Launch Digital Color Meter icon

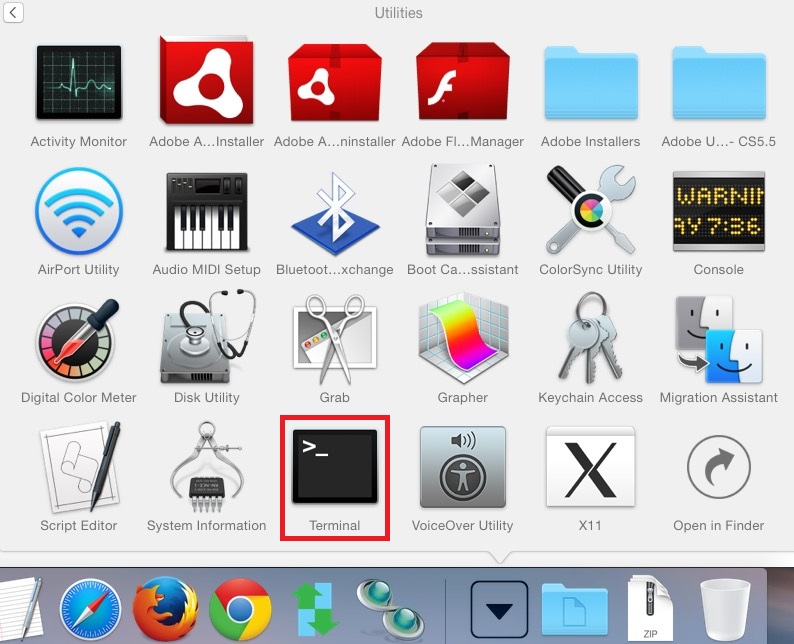click(x=77, y=339)
